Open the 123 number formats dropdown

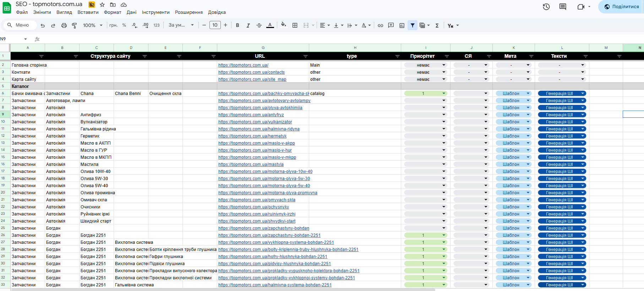click(157, 26)
